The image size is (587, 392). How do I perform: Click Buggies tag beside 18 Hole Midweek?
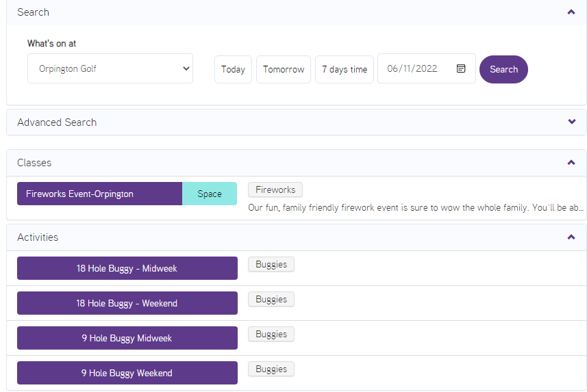pos(271,264)
